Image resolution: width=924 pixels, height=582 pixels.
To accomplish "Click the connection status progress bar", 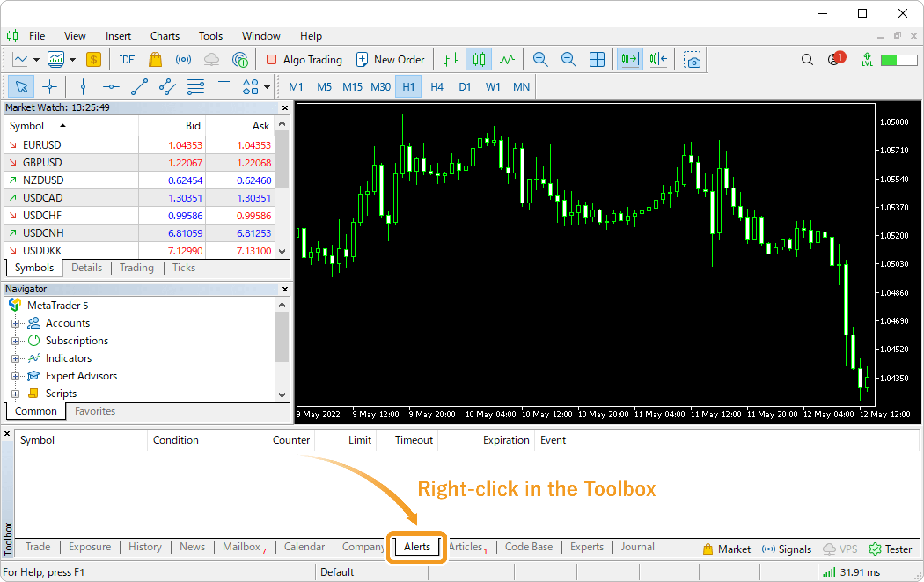I will pyautogui.click(x=898, y=60).
